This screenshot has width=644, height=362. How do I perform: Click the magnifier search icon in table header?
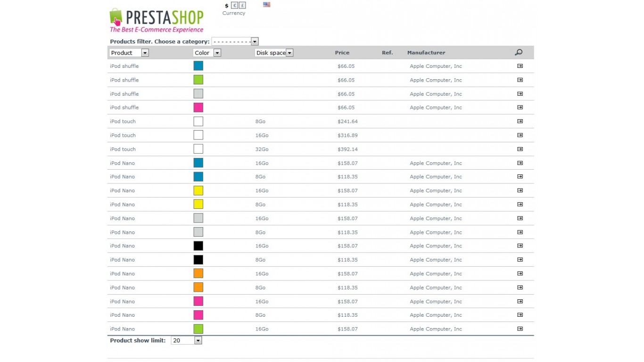point(519,52)
